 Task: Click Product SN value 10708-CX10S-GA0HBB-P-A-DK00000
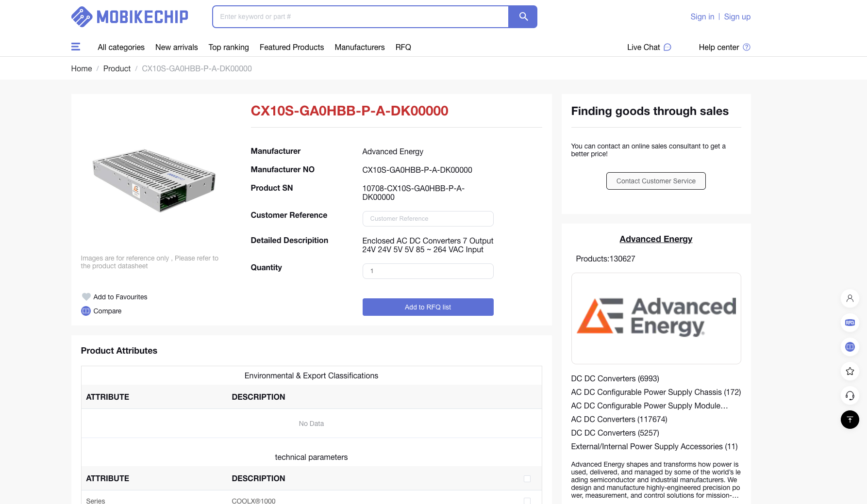(414, 193)
